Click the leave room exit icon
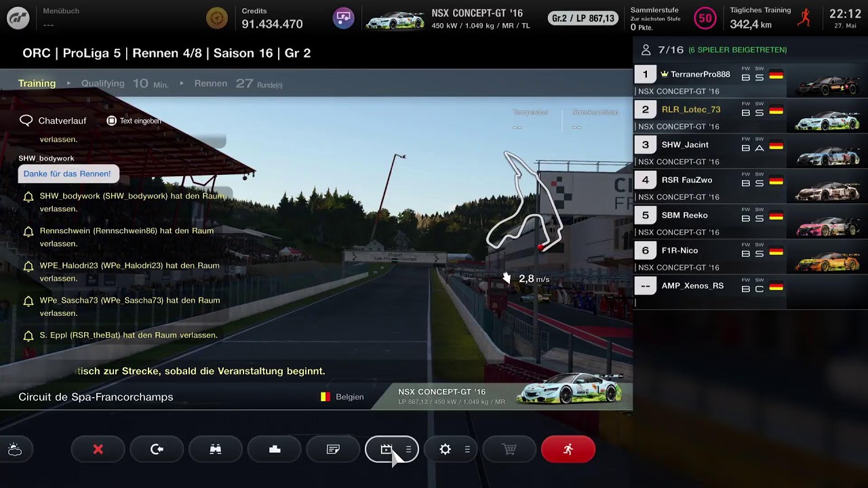Image resolution: width=868 pixels, height=488 pixels. click(157, 449)
